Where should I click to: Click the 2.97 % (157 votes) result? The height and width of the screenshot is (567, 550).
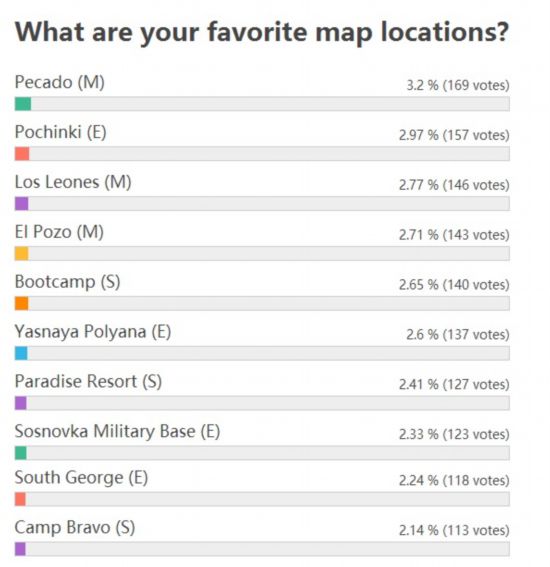point(454,136)
